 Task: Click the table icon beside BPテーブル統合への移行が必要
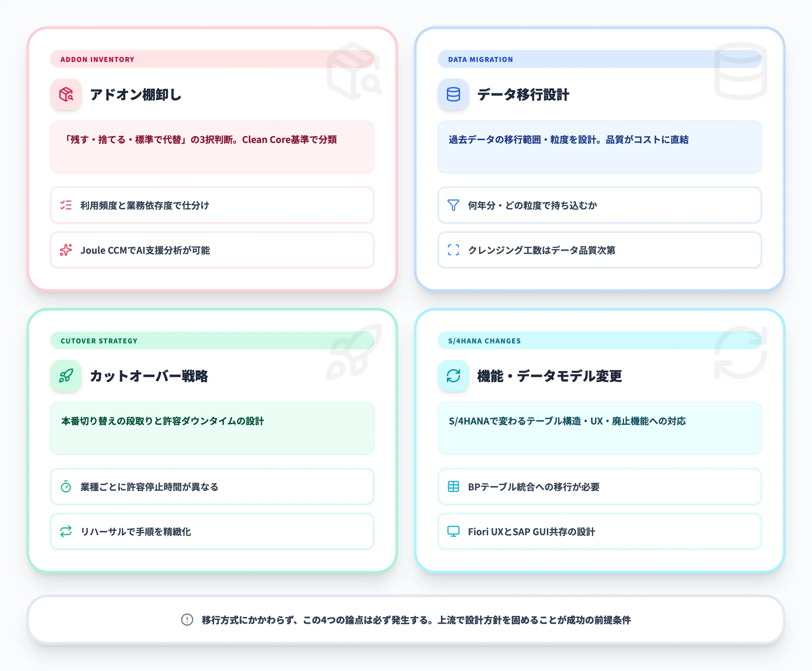[x=453, y=487]
